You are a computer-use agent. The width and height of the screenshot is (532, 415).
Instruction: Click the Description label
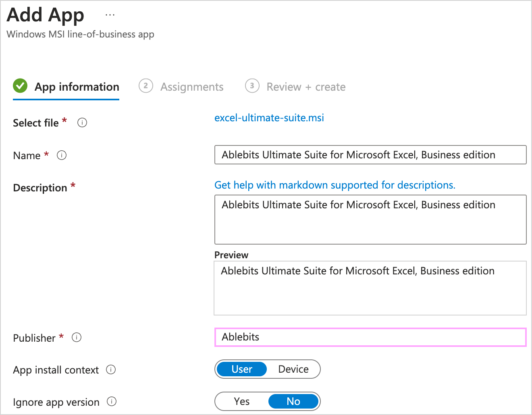40,188
